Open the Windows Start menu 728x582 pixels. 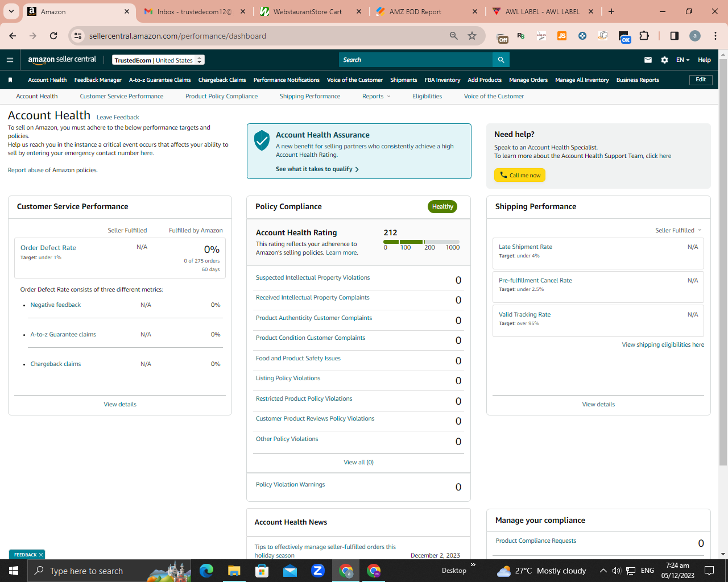click(14, 571)
